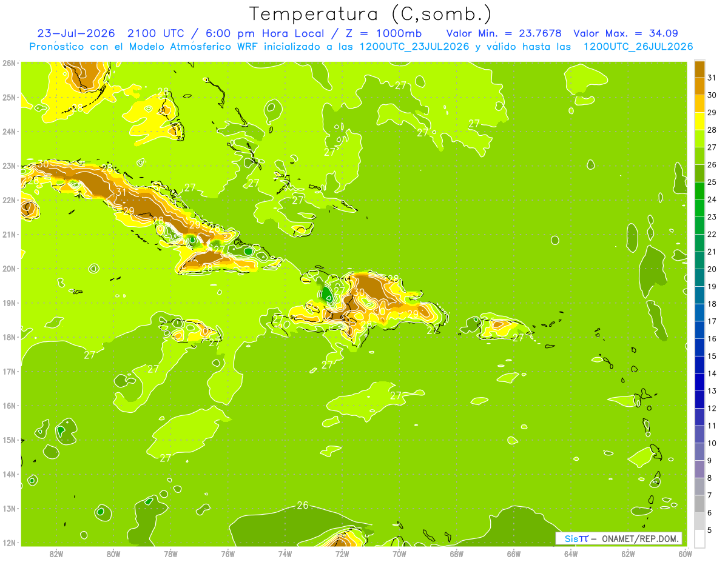Viewport: 728px width, 562px height.
Task: Click the '21N' latitude axis label
Action: (x=9, y=234)
